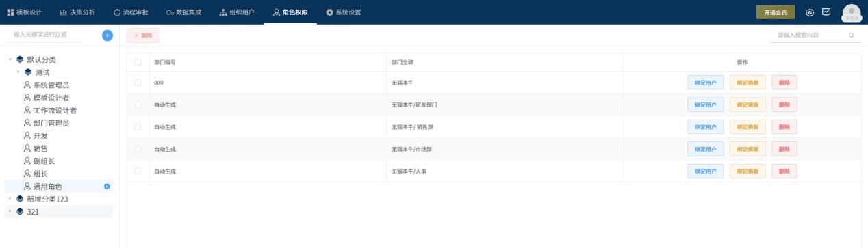This screenshot has height=248, width=868.
Task: Select the 销售 role
Action: tap(40, 148)
